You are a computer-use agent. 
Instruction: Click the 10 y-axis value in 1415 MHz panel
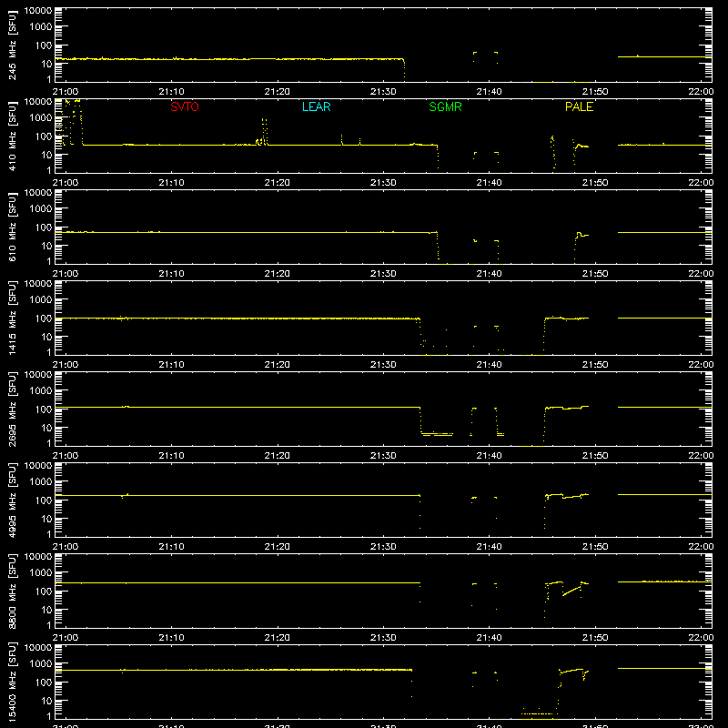coord(46,337)
